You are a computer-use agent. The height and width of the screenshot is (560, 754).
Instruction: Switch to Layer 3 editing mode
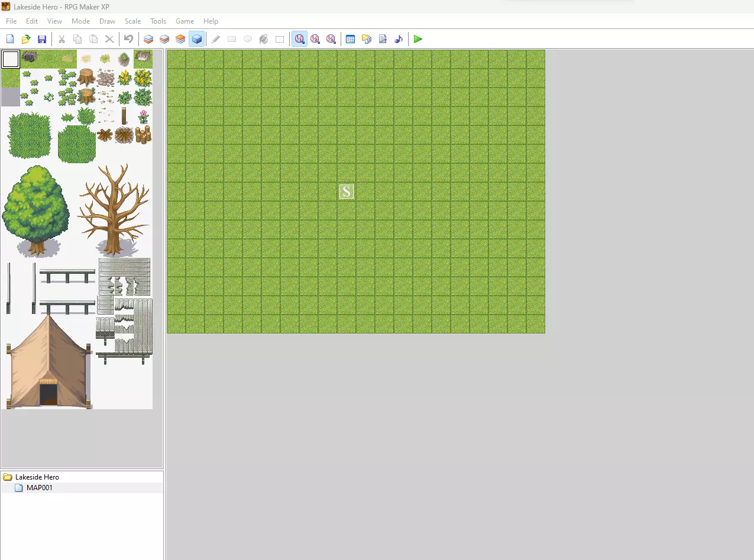point(180,39)
